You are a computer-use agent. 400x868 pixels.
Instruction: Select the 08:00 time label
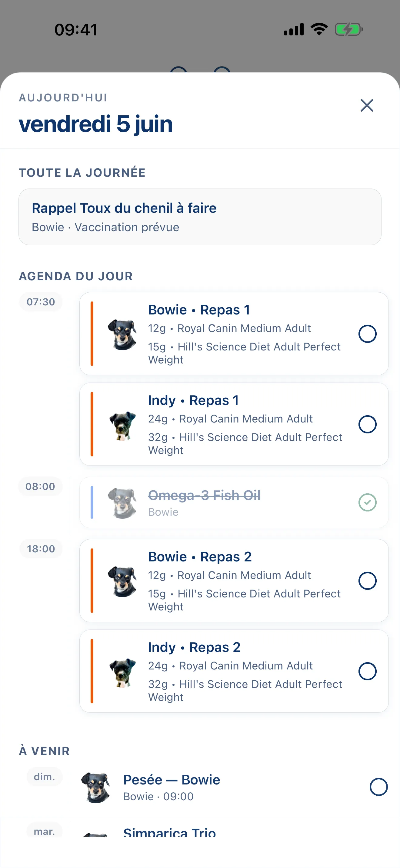41,486
